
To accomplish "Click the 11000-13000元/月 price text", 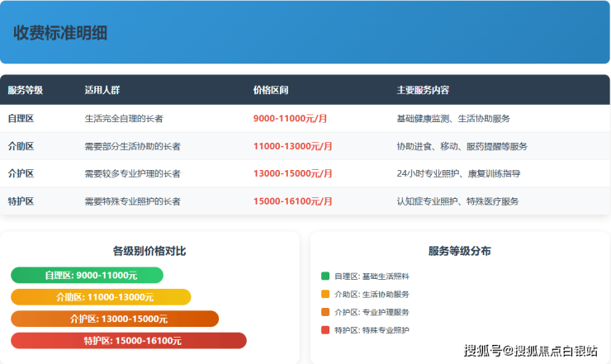I will tap(293, 146).
